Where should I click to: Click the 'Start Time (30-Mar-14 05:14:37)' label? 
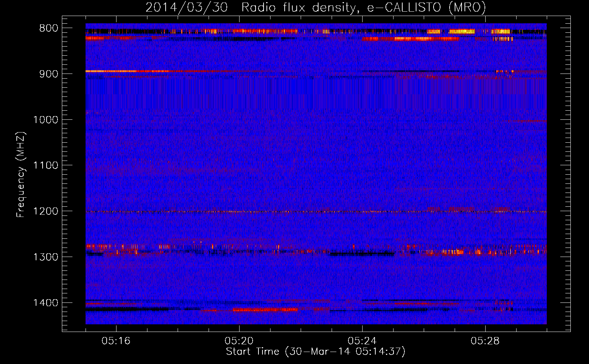point(316,352)
